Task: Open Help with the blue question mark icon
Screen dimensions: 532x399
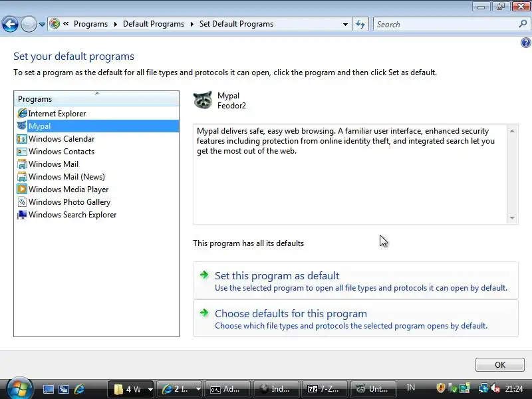Action: [525, 43]
